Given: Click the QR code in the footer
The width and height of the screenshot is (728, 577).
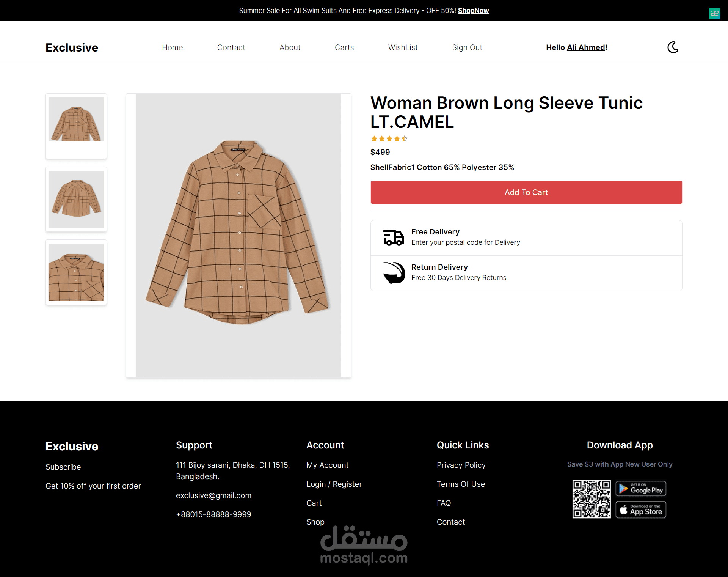Looking at the screenshot, I should (x=591, y=499).
